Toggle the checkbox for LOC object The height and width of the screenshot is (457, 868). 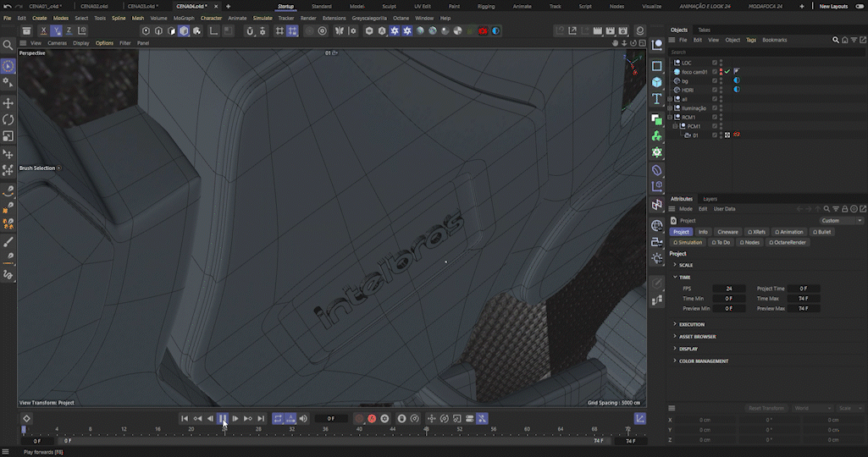[715, 63]
